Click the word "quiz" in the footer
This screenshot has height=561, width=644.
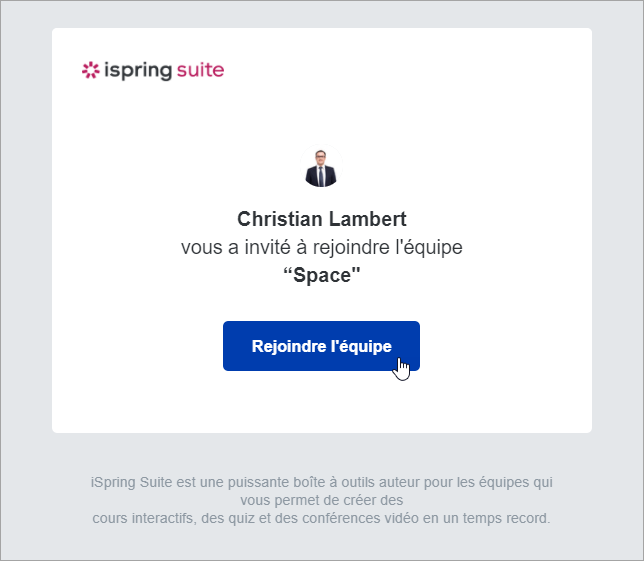pyautogui.click(x=241, y=519)
